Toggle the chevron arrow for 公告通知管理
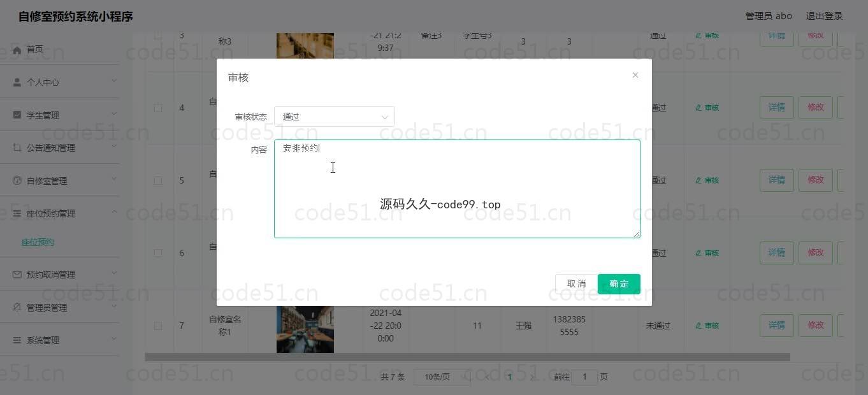This screenshot has height=395, width=868. (114, 147)
